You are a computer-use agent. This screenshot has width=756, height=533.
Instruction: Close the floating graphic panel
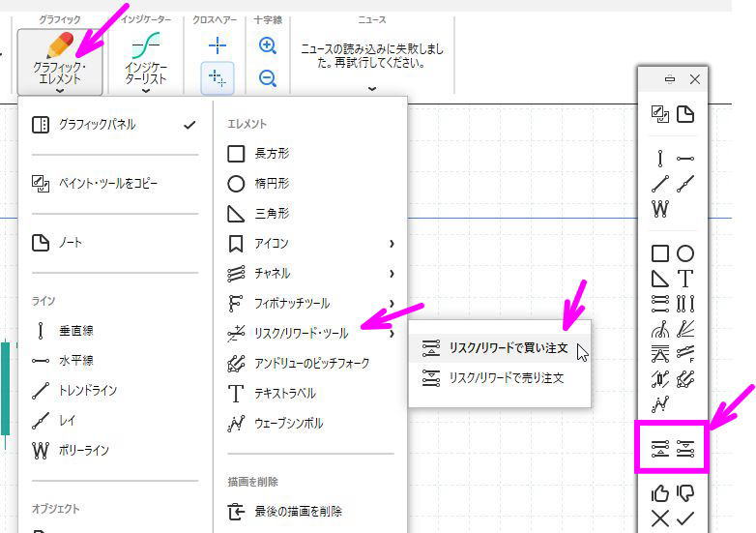coord(695,79)
